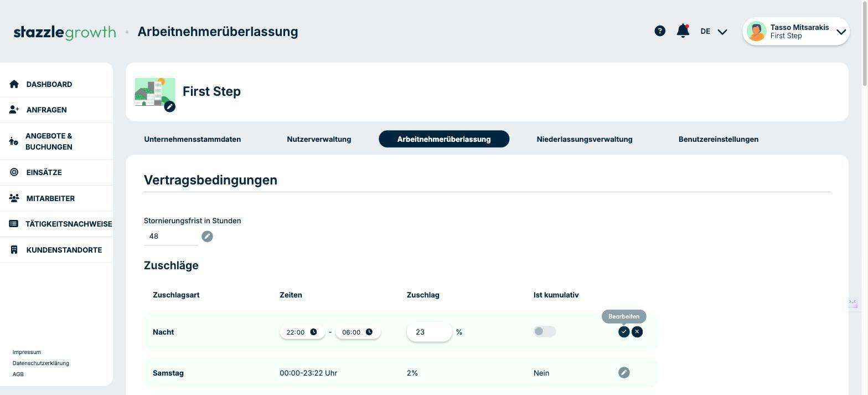Screen dimensions: 868x395
Task: Click the First Step company image
Action: pos(155,92)
